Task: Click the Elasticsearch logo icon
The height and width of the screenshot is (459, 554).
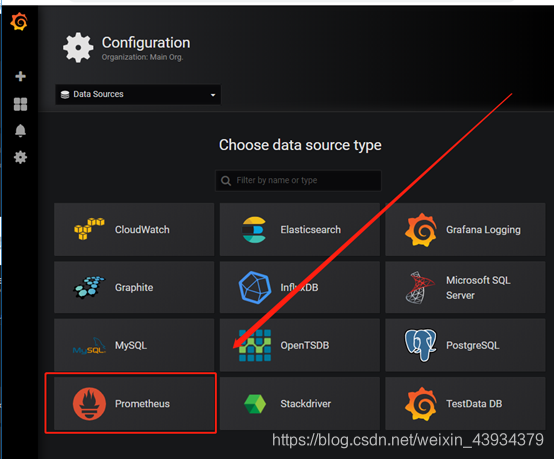Action: click(x=254, y=230)
